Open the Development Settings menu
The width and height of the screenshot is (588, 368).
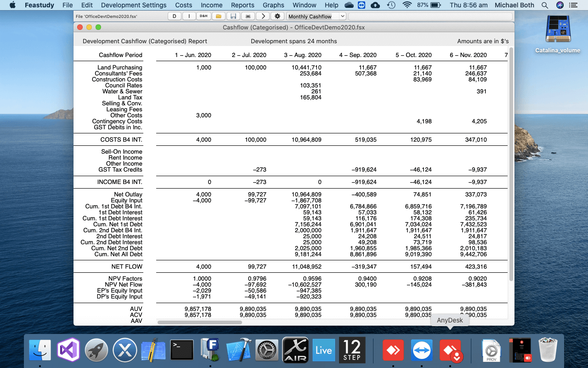pos(134,5)
